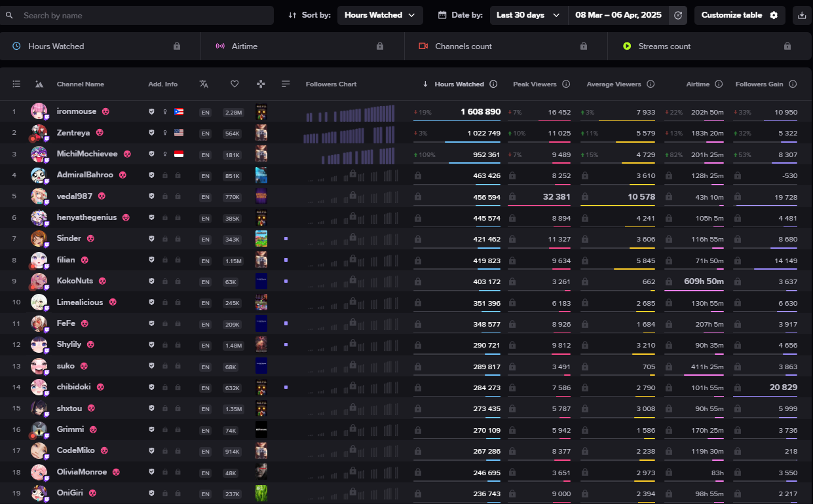Click the pink VTuber badge next to Zentreya
This screenshot has width=813, height=504.
tap(100, 133)
